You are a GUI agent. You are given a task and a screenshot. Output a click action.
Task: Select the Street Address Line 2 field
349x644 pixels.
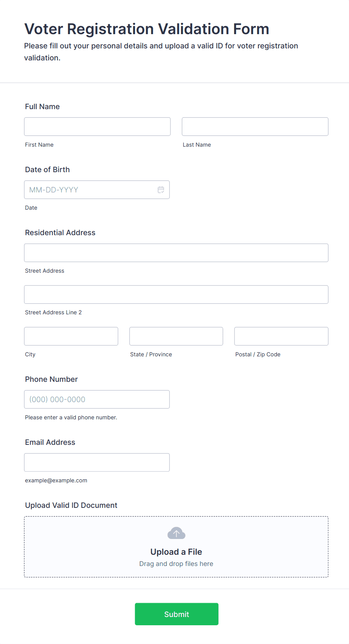point(176,294)
